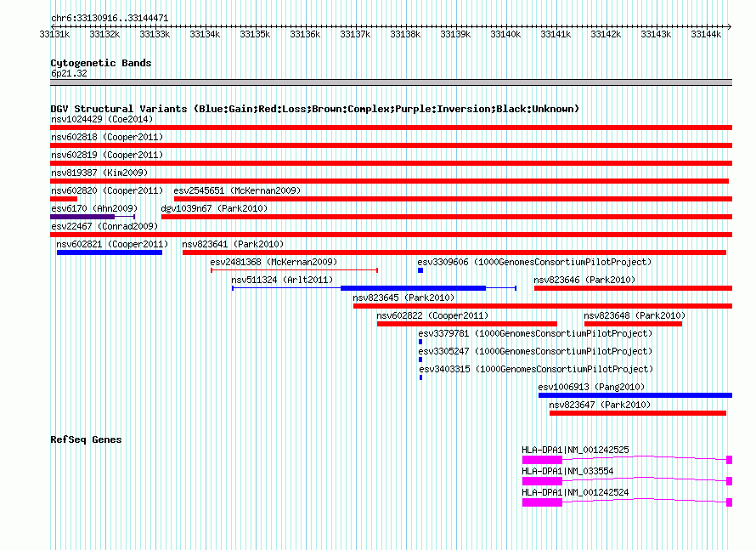Select HLA-DPA1|NM_033554 gene label
The image size is (756, 550).
[567, 471]
